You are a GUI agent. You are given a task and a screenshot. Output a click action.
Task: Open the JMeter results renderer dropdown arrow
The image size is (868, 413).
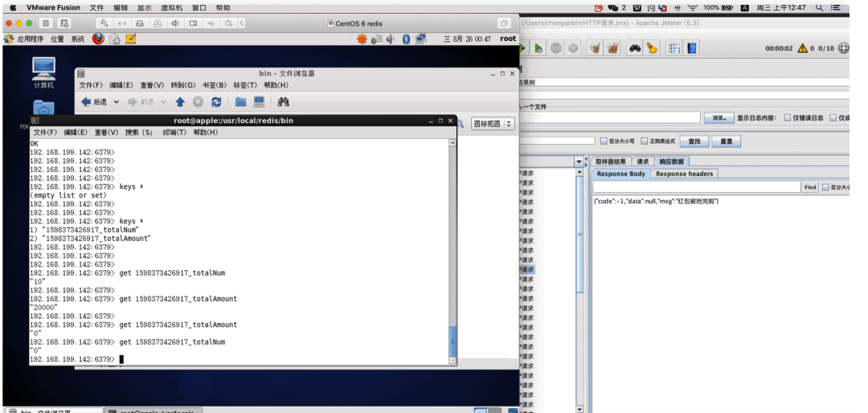[x=579, y=162]
